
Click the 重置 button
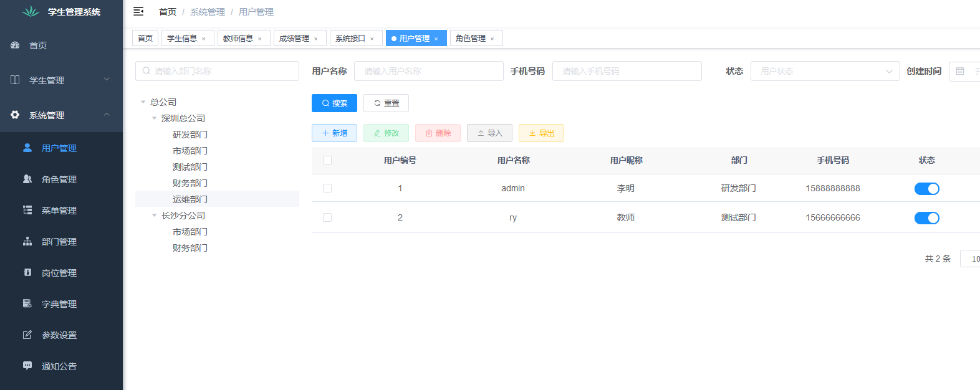click(x=386, y=103)
